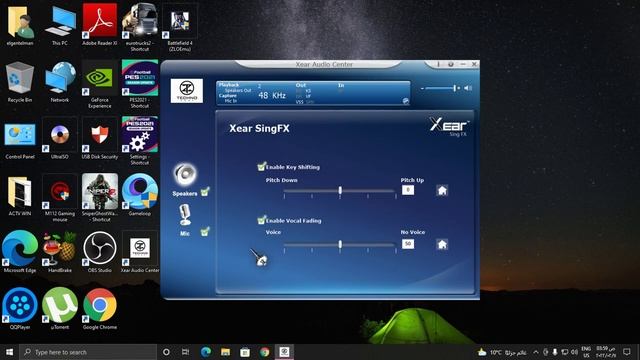Click the 48 KHz sample rate text
The height and width of the screenshot is (360, 640).
(272, 96)
